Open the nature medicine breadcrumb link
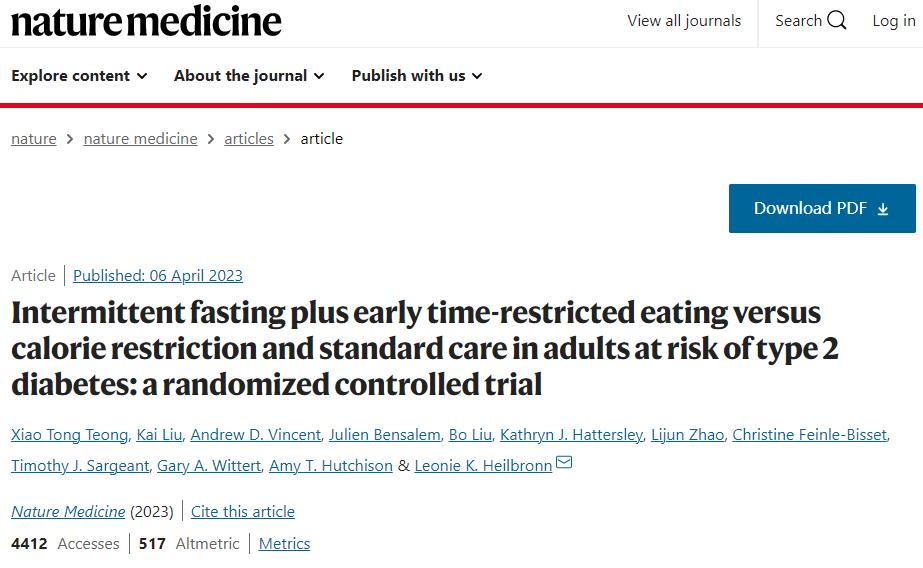 [x=140, y=139]
